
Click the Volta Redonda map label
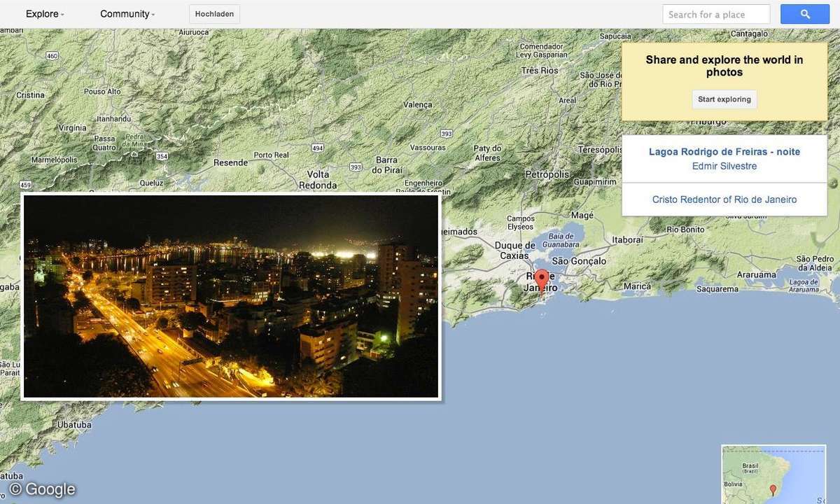318,180
